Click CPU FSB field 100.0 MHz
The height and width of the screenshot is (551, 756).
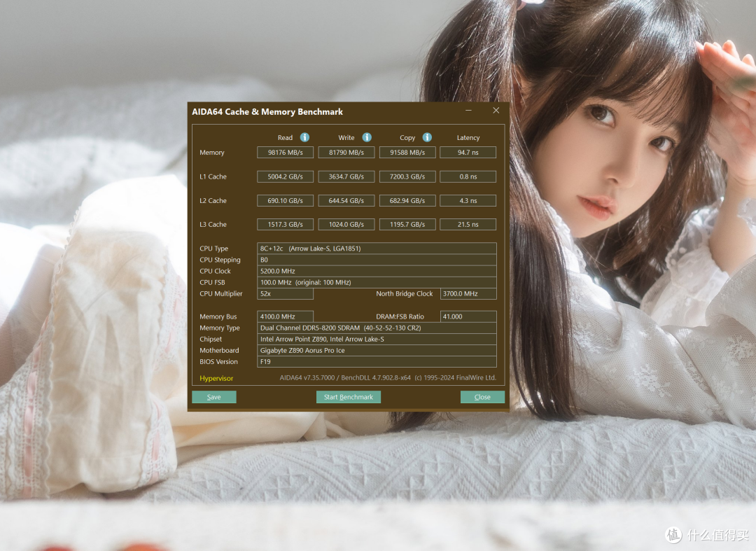click(377, 282)
